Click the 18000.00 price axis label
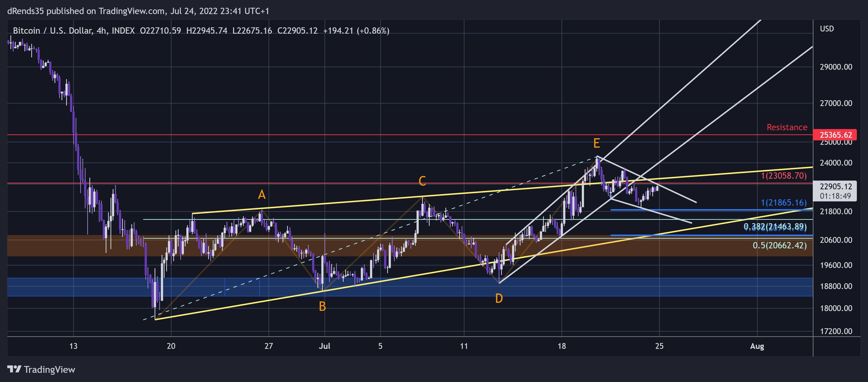The width and height of the screenshot is (868, 382). [x=836, y=308]
